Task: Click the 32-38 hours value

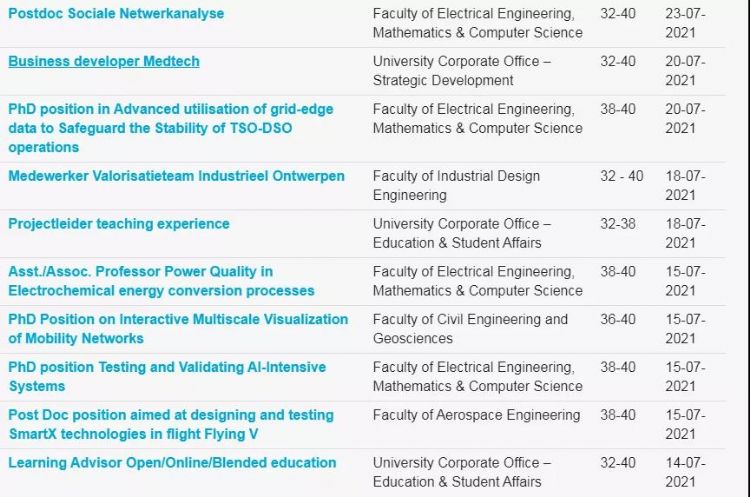Action: point(618,224)
